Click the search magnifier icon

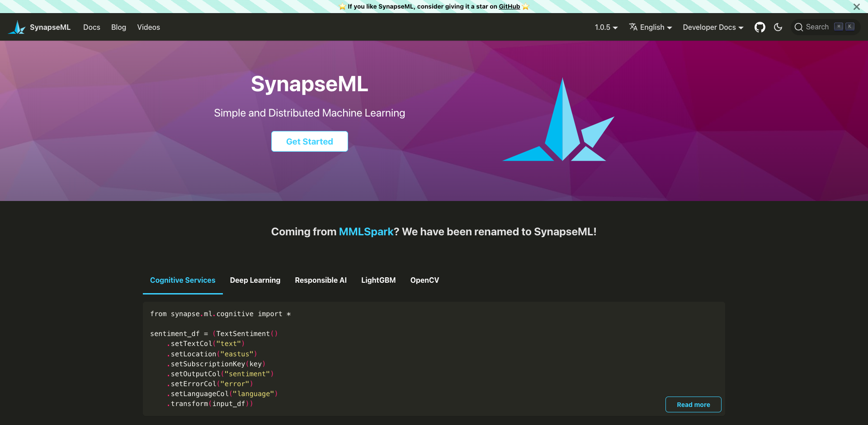coord(799,27)
